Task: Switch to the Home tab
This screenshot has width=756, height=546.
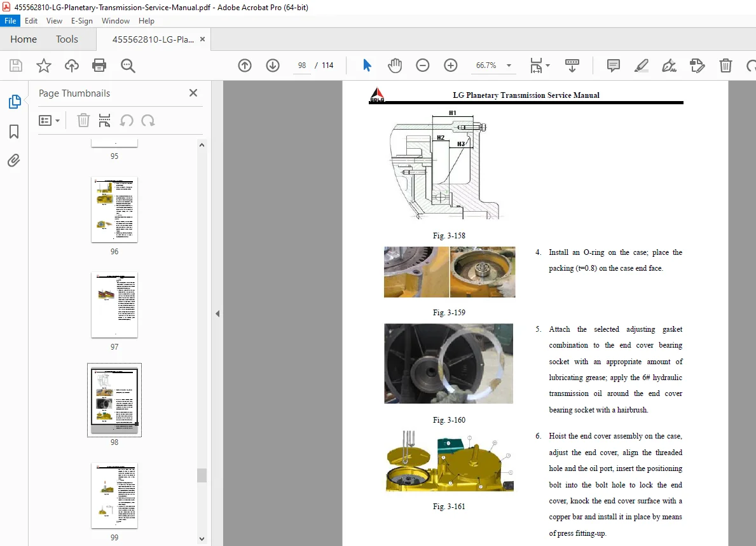Action: (24, 39)
